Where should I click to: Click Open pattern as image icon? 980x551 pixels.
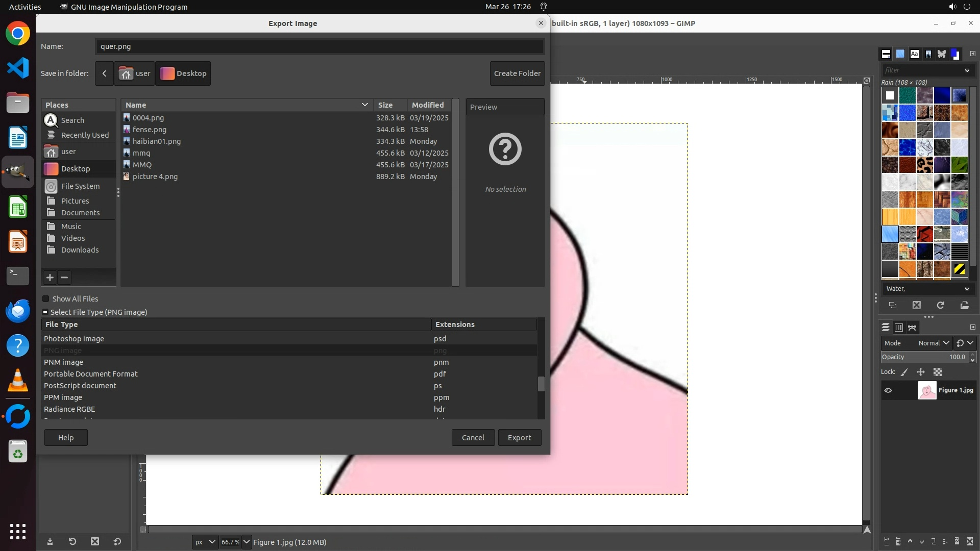click(965, 305)
